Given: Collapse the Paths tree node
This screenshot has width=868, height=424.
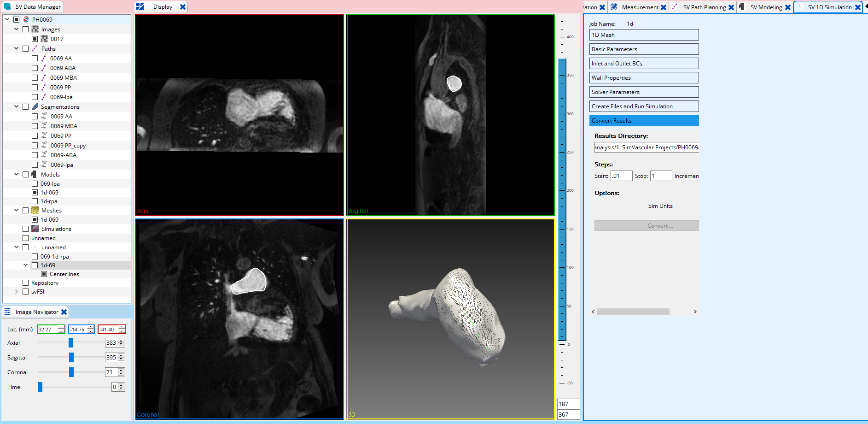Looking at the screenshot, I should (x=17, y=48).
